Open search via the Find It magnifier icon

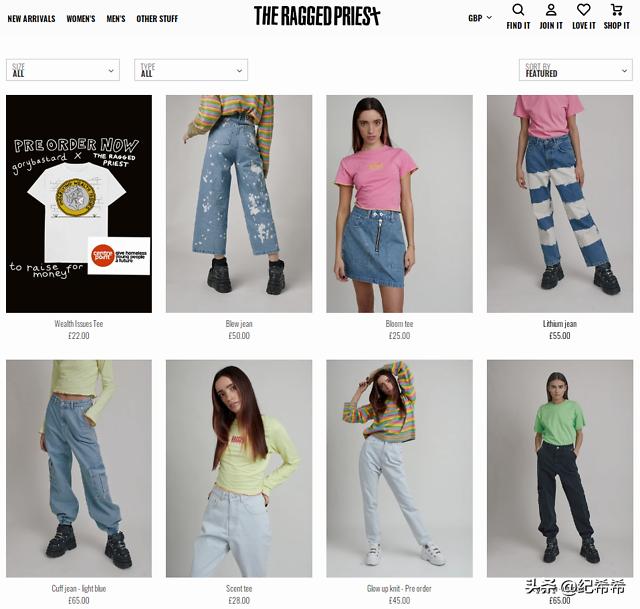518,10
